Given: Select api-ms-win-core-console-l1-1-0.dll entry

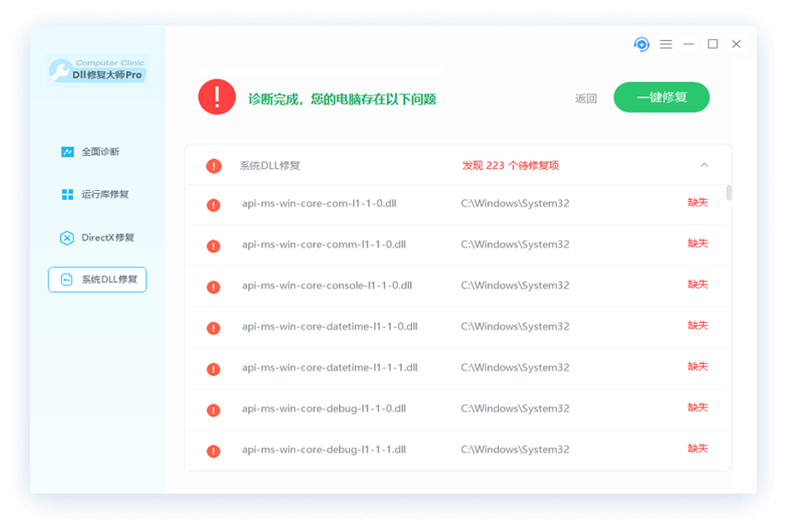Looking at the screenshot, I should 327,285.
